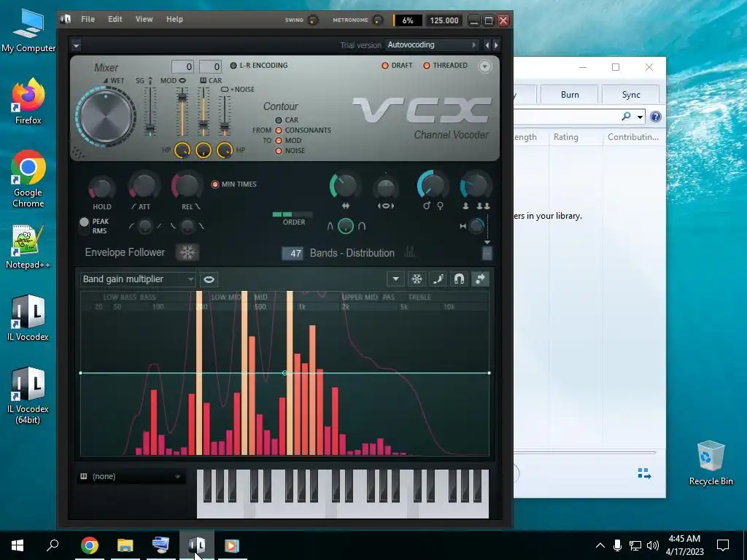Open the search dropdown arrow in Media Player
Screen dimensions: 747x560
(x=640, y=117)
